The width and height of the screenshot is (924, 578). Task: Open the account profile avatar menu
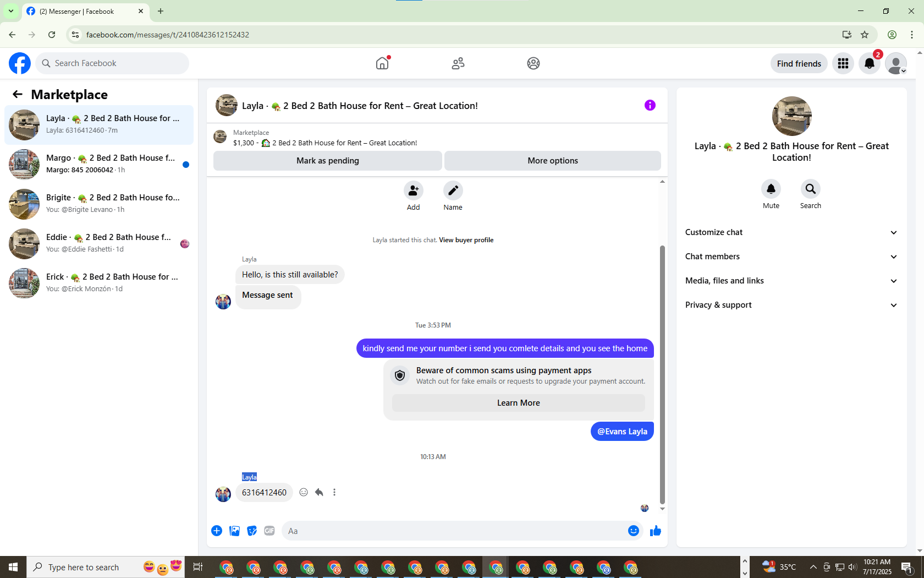tap(896, 63)
